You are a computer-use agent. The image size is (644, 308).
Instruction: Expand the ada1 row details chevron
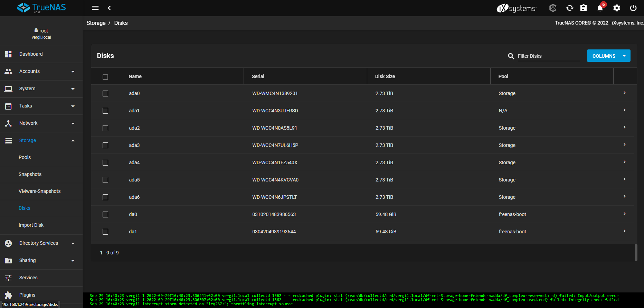(x=625, y=110)
